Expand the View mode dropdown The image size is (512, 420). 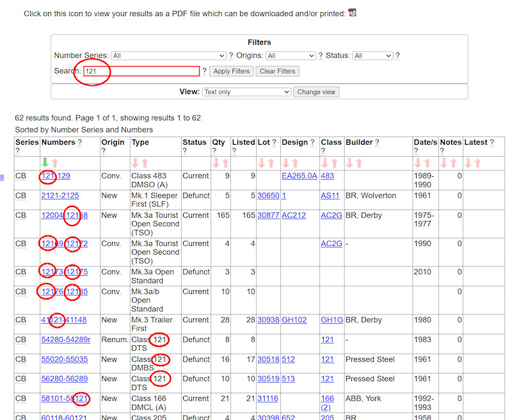click(246, 92)
